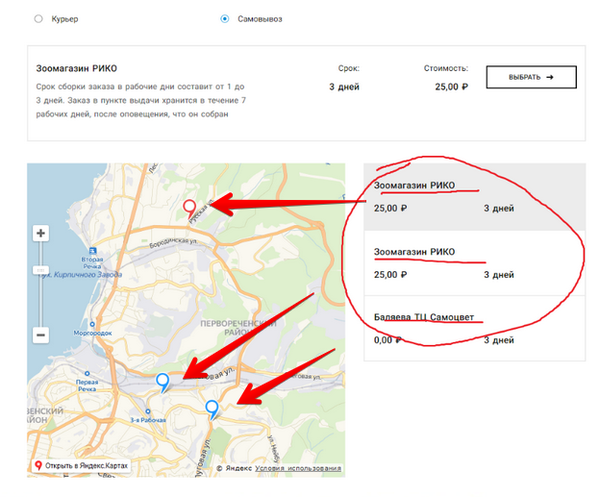Viewport: 600px width, 497px height.
Task: Click the Бородинская ул. street label
Action: [x=173, y=242]
